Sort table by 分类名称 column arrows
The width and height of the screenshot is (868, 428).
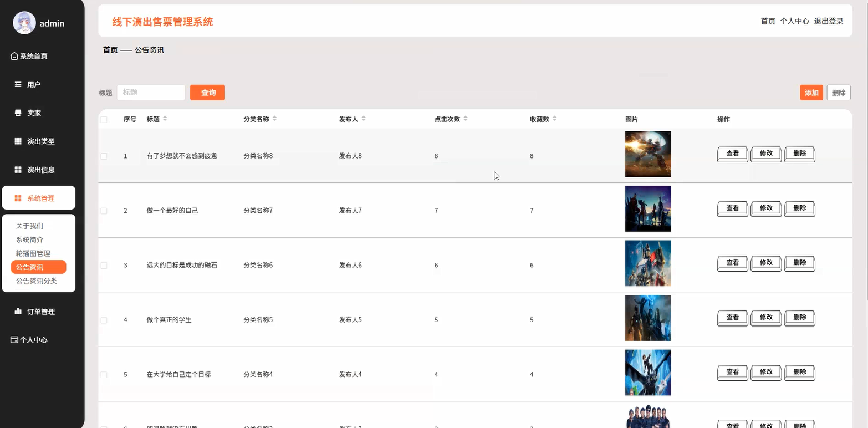[274, 119]
